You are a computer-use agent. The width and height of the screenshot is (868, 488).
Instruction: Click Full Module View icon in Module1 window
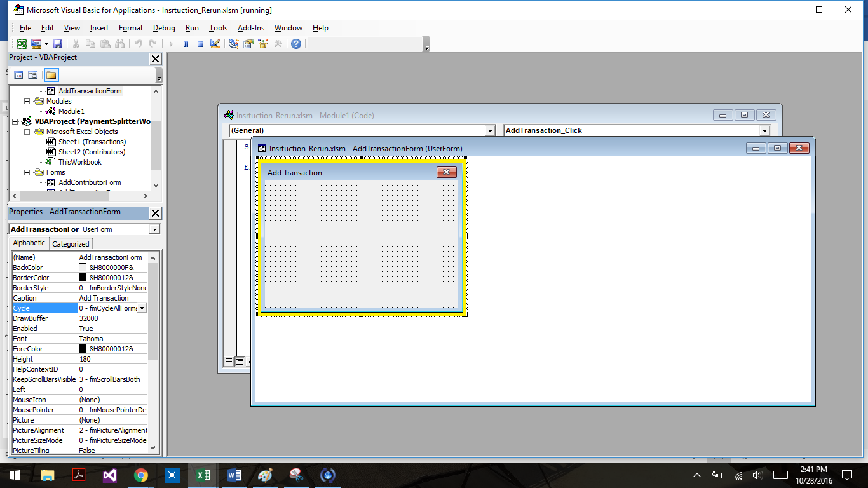click(240, 362)
